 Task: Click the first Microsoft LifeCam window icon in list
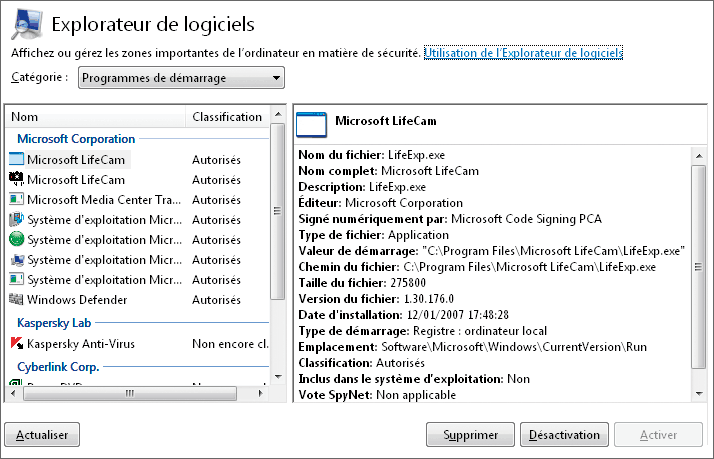(x=16, y=159)
